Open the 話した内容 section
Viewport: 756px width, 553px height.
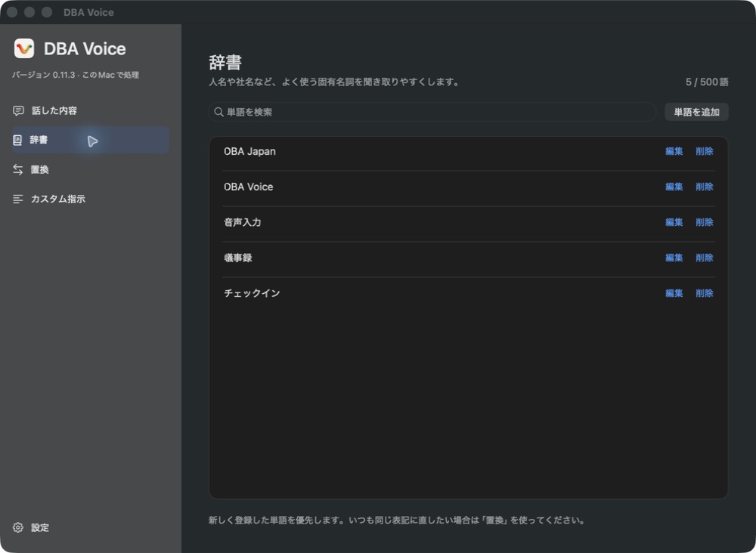(x=91, y=111)
